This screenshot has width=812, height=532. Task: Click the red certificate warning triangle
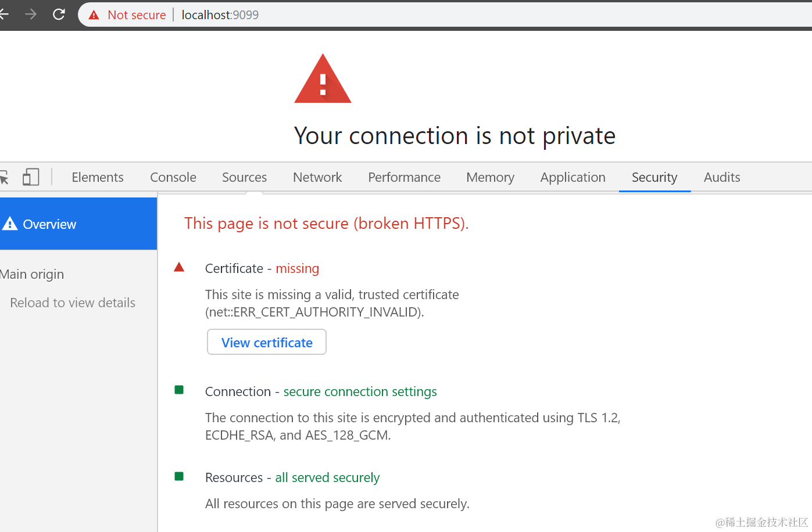click(x=179, y=268)
